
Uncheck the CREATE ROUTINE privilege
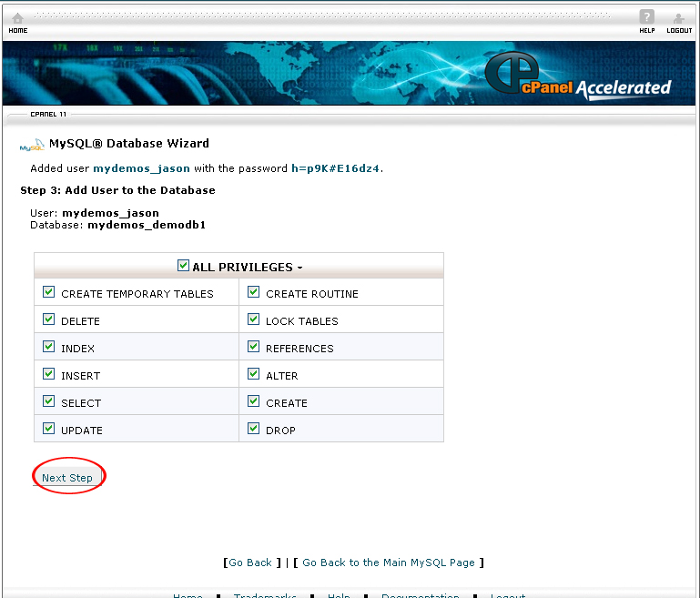point(254,292)
